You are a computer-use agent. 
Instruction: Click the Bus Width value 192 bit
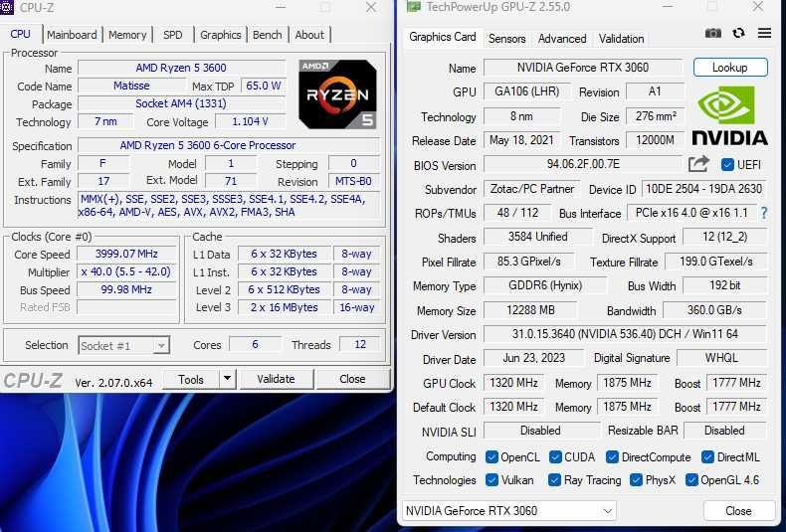pyautogui.click(x=725, y=285)
